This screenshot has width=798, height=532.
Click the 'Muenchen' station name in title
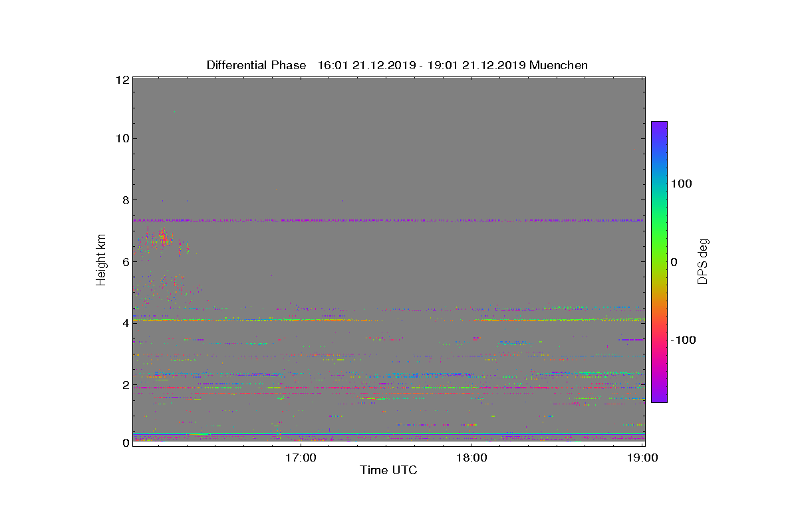point(558,65)
